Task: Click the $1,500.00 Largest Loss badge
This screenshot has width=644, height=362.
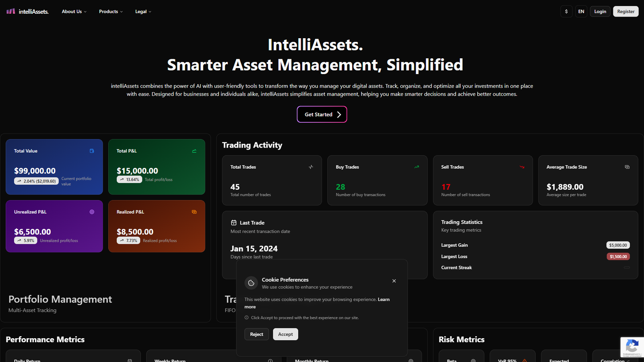Action: pyautogui.click(x=618, y=257)
